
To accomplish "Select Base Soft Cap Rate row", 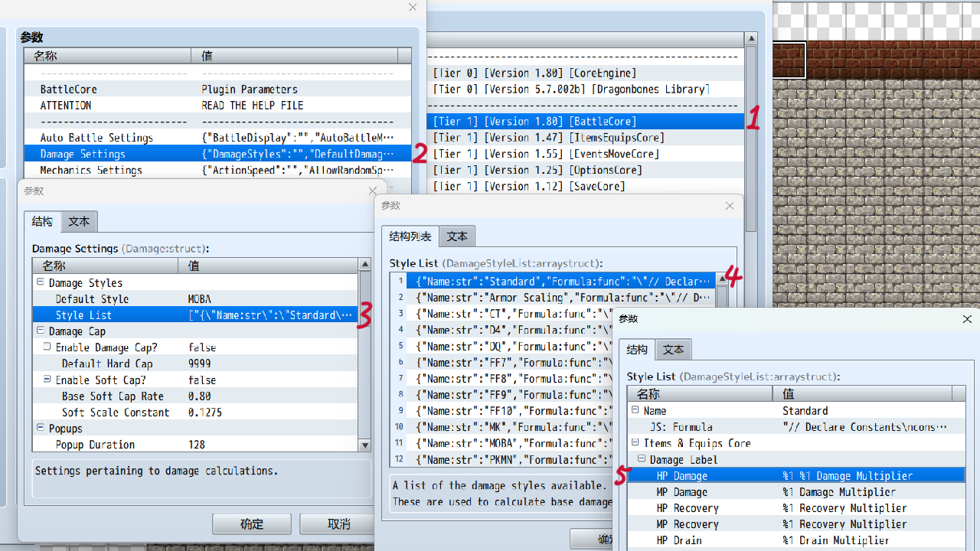I will (x=195, y=396).
